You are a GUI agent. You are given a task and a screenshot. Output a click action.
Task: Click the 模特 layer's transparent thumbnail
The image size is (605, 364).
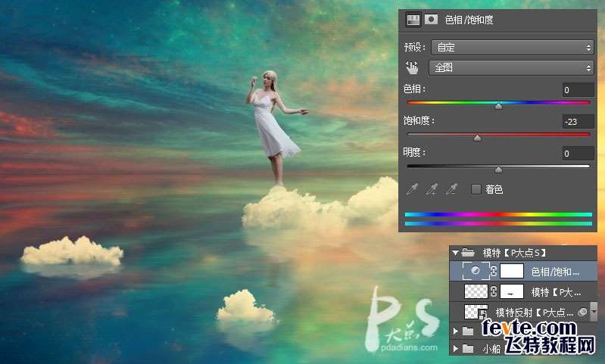coord(476,291)
